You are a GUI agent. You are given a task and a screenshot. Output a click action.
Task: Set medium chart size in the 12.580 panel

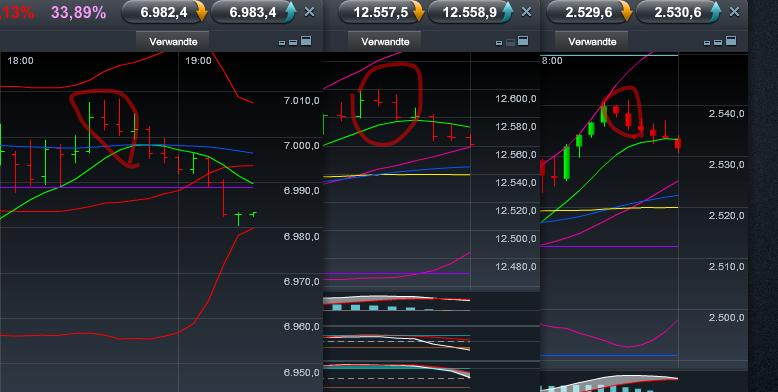[510, 43]
